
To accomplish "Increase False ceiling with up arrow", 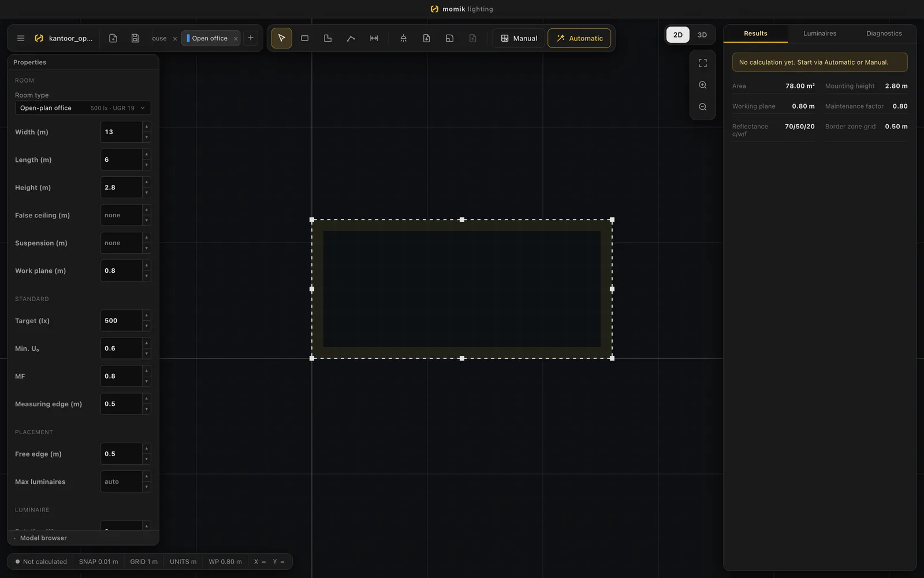I will (147, 210).
